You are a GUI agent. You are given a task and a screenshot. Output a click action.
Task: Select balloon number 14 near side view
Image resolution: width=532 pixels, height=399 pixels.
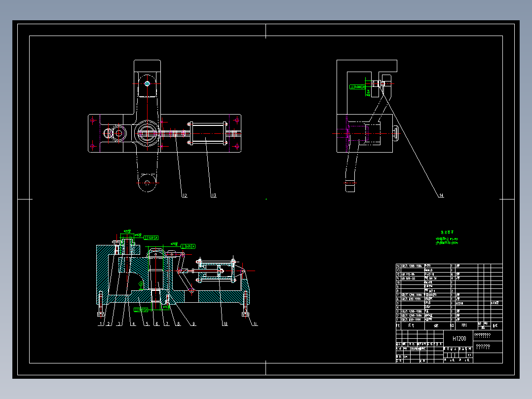(x=441, y=195)
